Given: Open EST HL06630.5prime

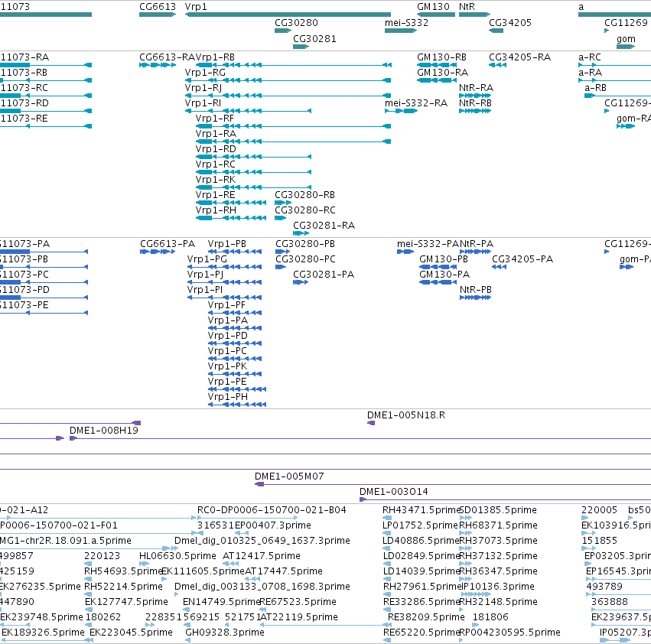Looking at the screenshot, I should (x=144, y=564).
